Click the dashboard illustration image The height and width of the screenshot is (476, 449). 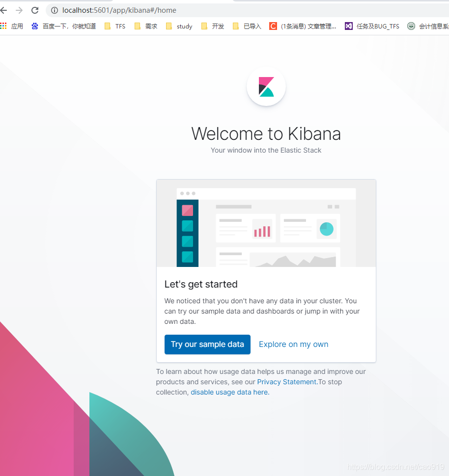(266, 223)
